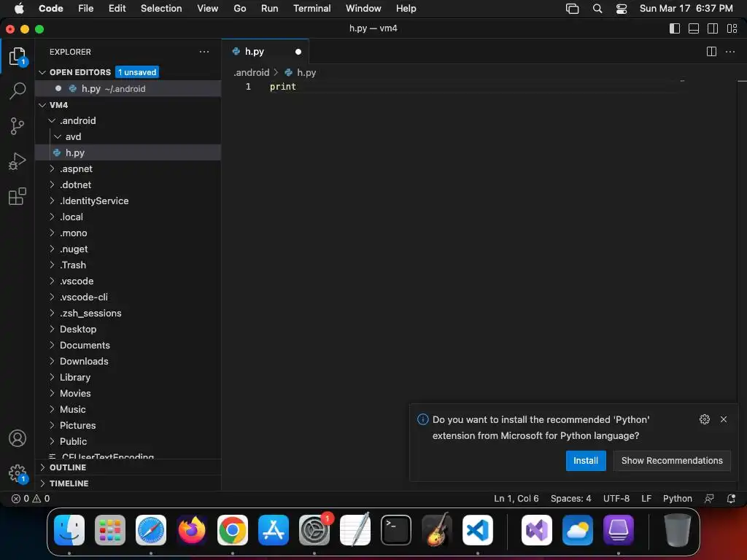This screenshot has width=747, height=560.
Task: Collapse the VM4 folder section
Action: (42, 105)
